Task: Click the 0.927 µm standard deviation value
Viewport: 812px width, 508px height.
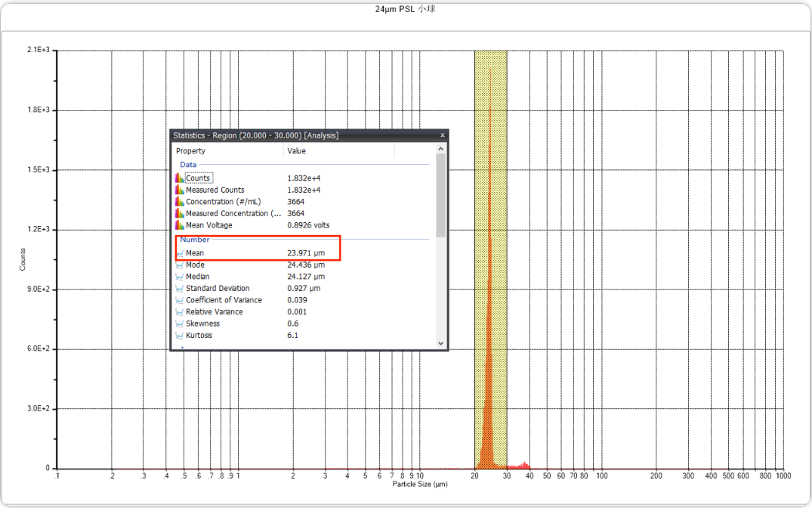Action: coord(304,288)
